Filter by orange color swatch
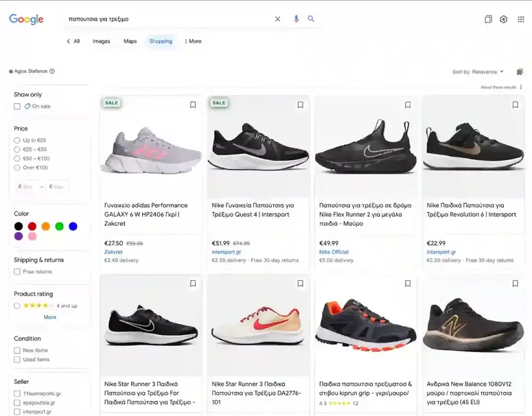Screen dimensions: 532x416 46,227
